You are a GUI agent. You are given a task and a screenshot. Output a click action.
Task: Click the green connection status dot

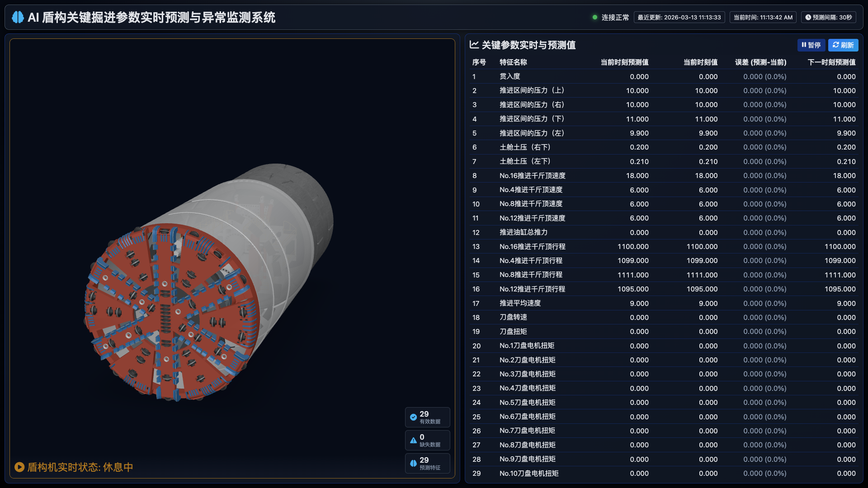click(x=595, y=17)
